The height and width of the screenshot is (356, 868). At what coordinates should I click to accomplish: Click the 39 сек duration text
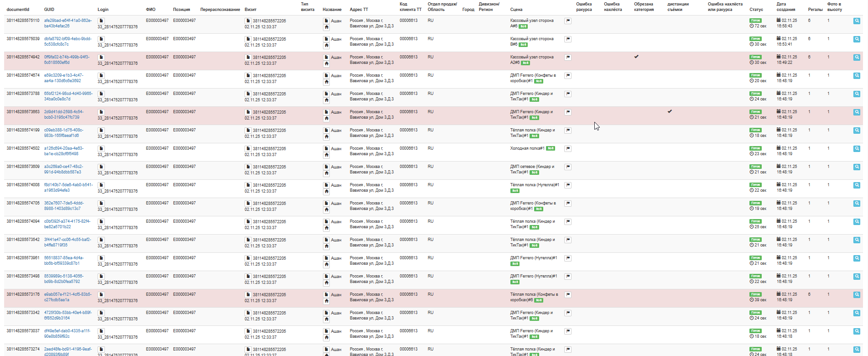coord(760,300)
